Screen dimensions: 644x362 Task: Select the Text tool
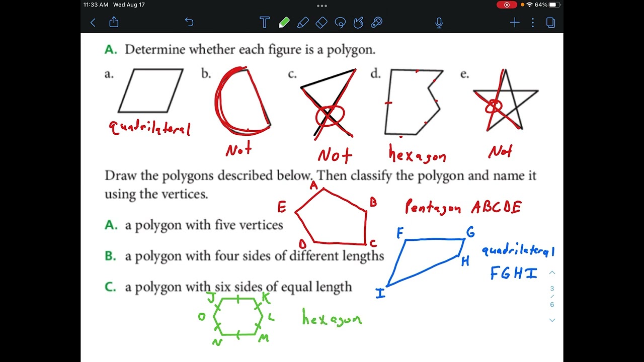coord(265,23)
